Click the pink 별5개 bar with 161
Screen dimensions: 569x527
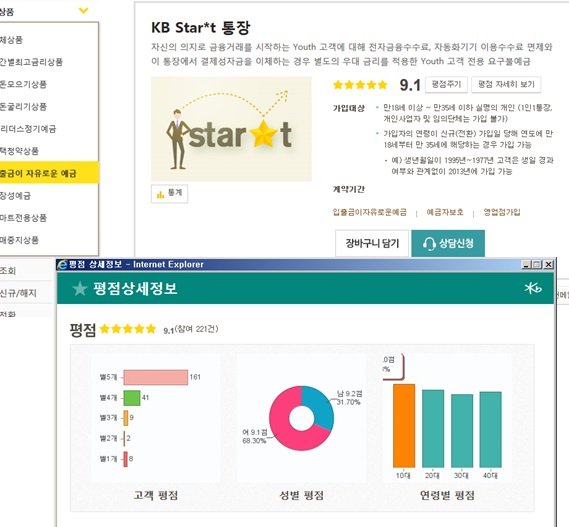pos(156,377)
